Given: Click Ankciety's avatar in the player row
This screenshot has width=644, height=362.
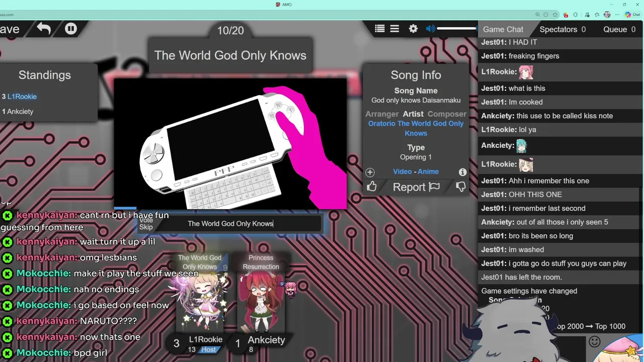Looking at the screenshot, I should (261, 302).
